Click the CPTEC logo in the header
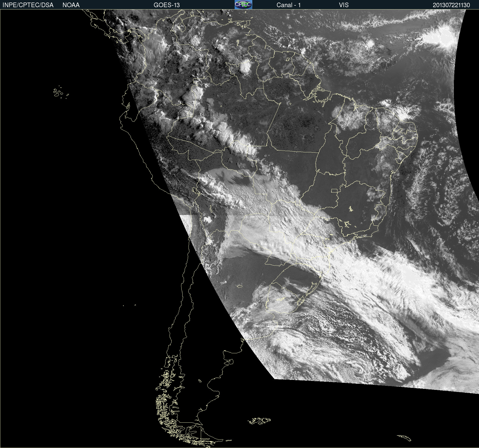The image size is (479, 448). pyautogui.click(x=243, y=5)
